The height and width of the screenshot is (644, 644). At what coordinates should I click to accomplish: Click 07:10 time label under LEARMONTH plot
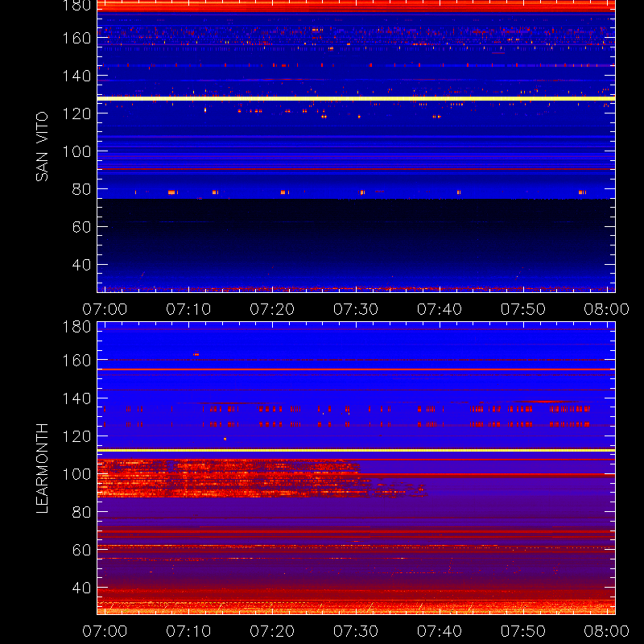tap(188, 631)
